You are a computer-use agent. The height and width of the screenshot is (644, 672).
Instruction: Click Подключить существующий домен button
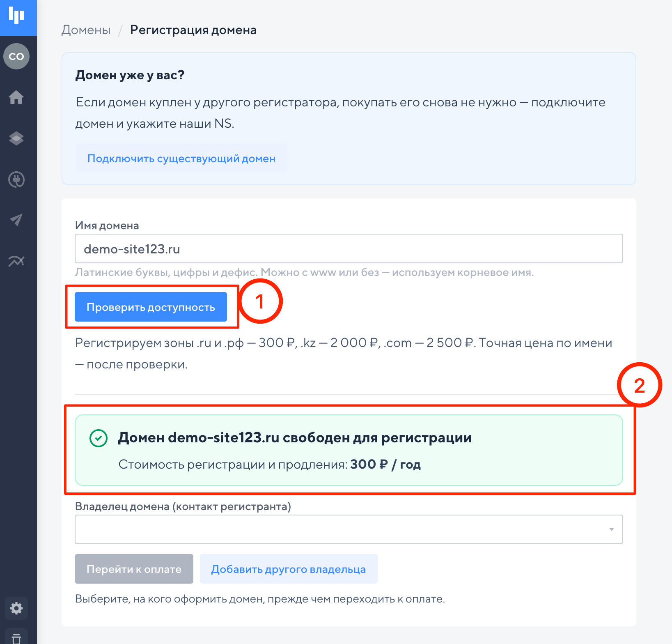click(x=181, y=159)
